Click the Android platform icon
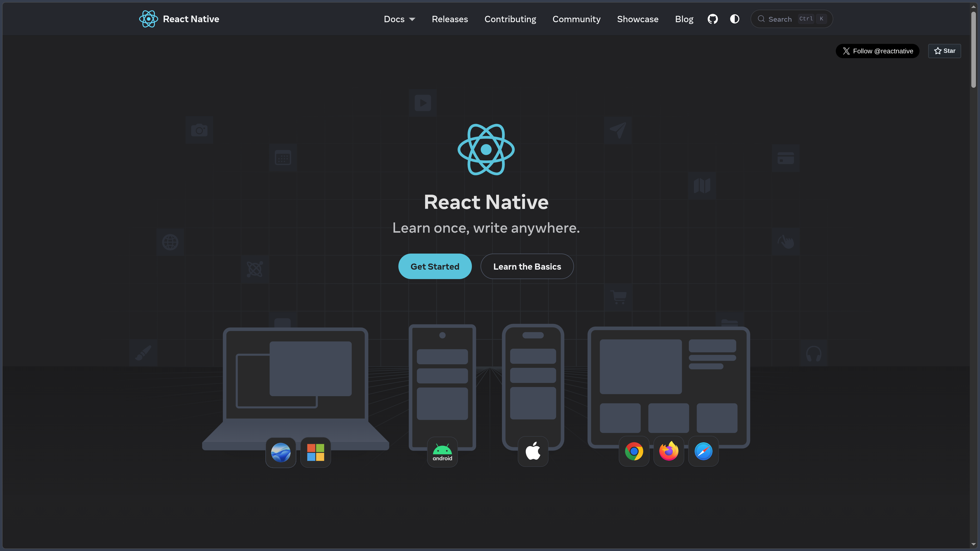 click(443, 452)
